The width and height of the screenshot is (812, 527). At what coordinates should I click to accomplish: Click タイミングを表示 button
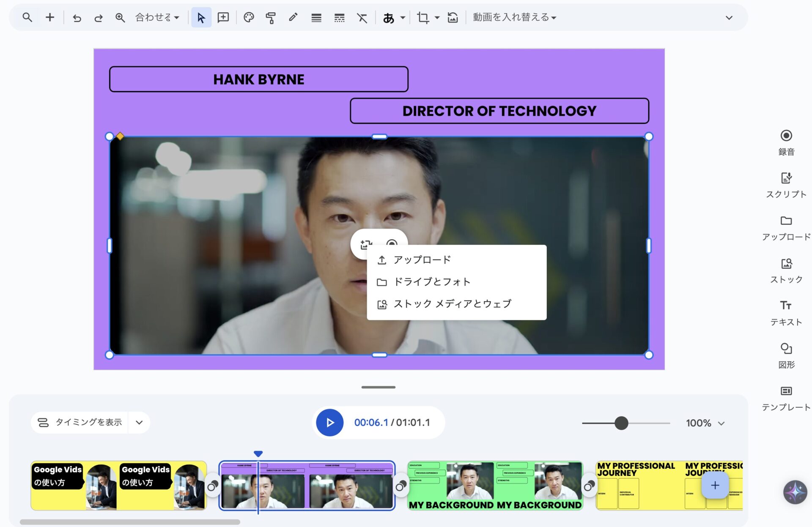coord(80,422)
